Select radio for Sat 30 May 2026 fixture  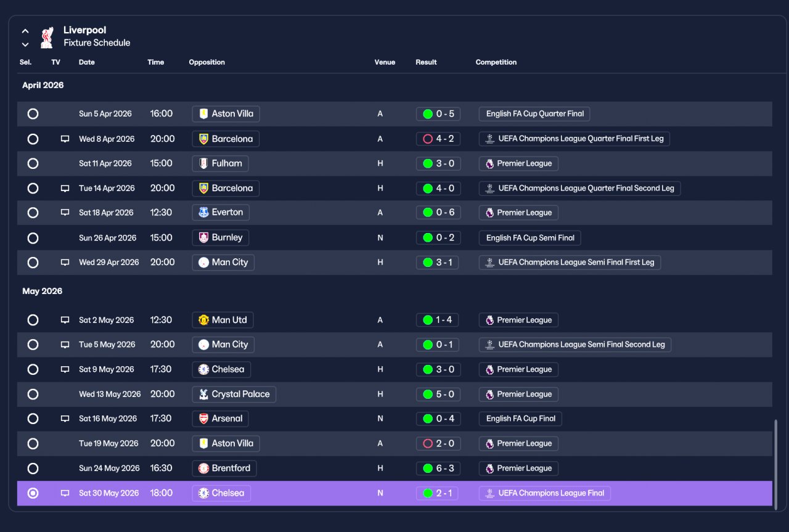pyautogui.click(x=33, y=493)
